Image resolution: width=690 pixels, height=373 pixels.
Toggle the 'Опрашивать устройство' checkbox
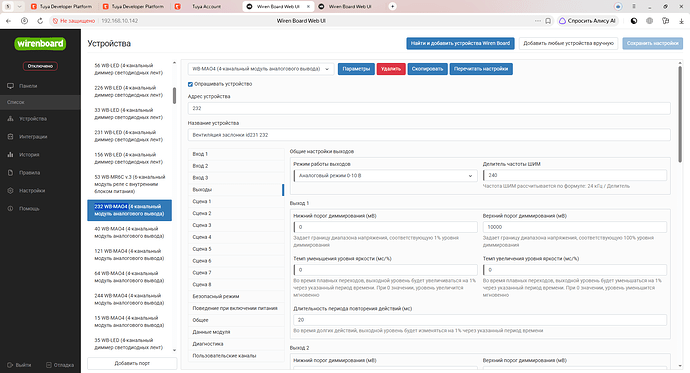pos(191,84)
